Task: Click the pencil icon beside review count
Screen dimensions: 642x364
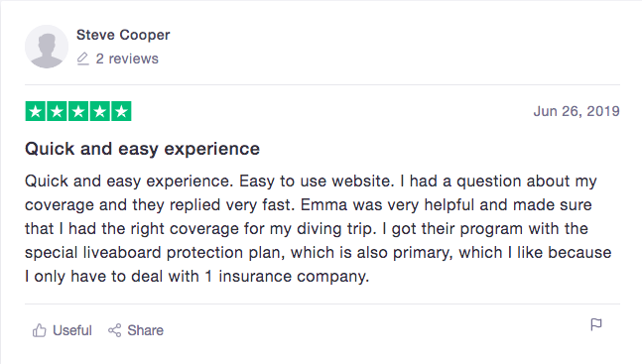Action: pyautogui.click(x=82, y=59)
